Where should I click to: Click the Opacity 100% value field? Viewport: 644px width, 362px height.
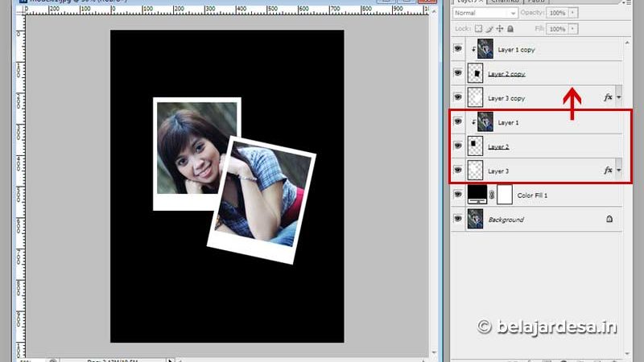[x=557, y=13]
